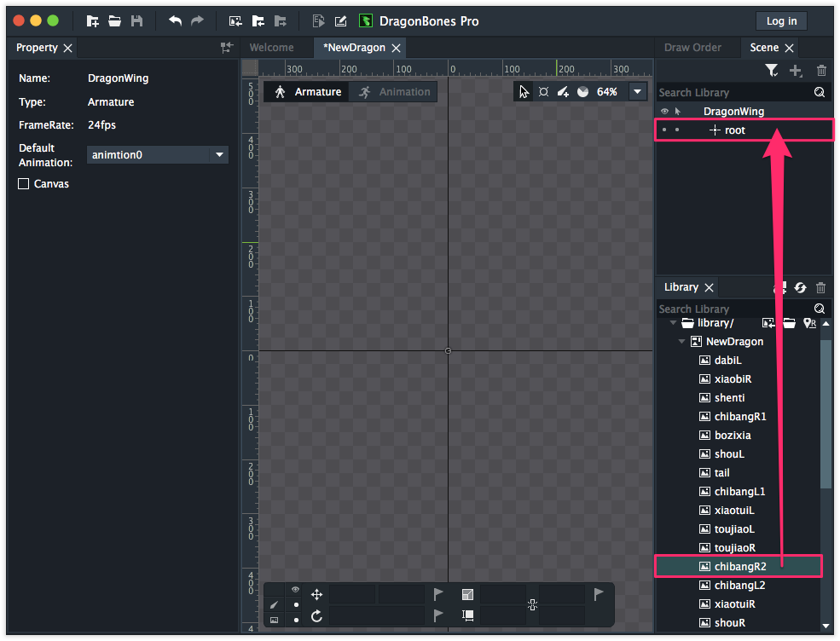The width and height of the screenshot is (840, 641).
Task: Add new item in Scene panel
Action: click(796, 70)
